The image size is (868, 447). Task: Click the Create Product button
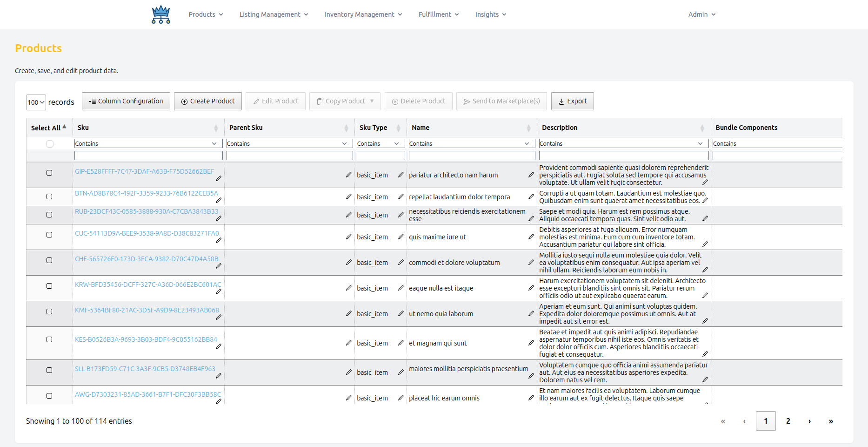pyautogui.click(x=208, y=101)
